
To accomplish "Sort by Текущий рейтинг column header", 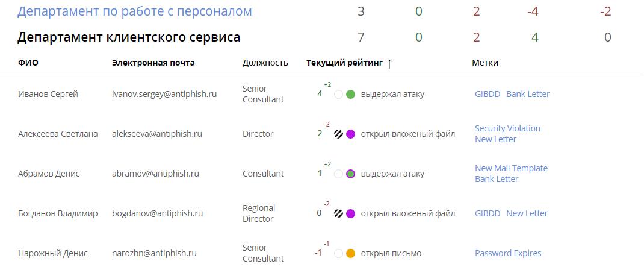I will [344, 63].
